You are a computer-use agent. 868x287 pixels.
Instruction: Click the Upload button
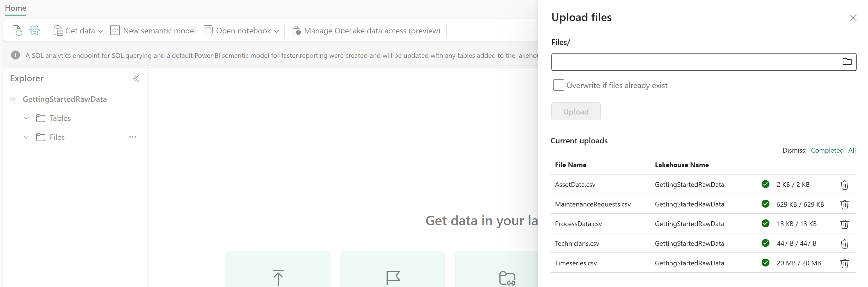pos(576,111)
